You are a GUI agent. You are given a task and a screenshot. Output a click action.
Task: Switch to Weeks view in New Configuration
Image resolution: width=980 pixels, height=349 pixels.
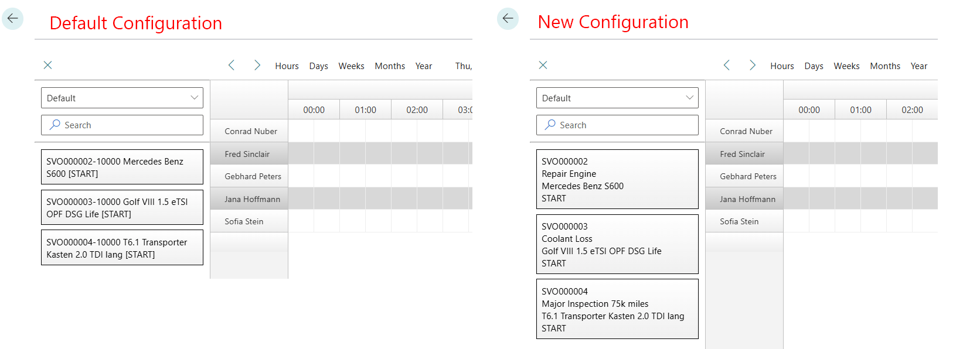tap(846, 66)
